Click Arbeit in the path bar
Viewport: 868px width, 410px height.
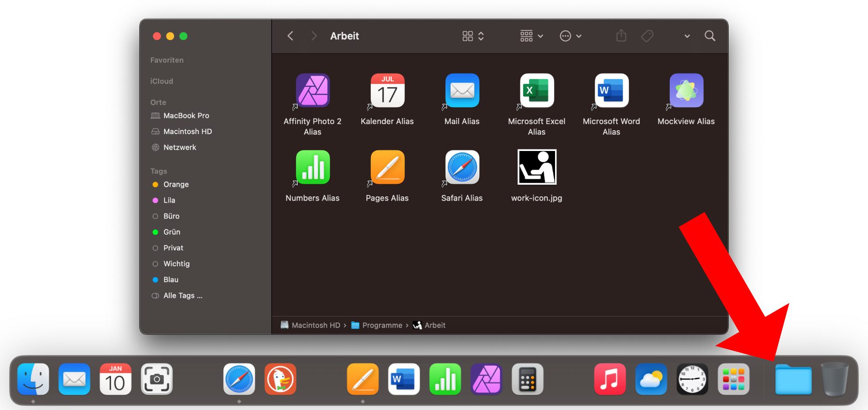click(429, 325)
